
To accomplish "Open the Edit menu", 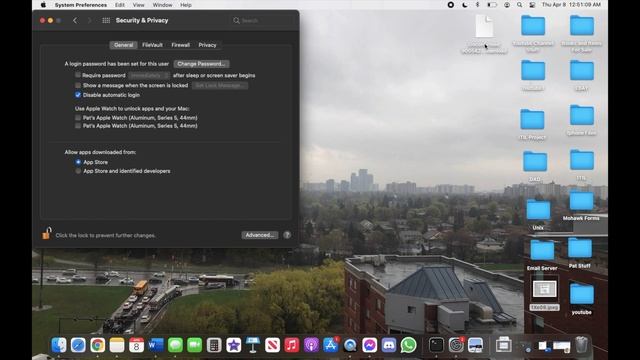I will tap(120, 5).
